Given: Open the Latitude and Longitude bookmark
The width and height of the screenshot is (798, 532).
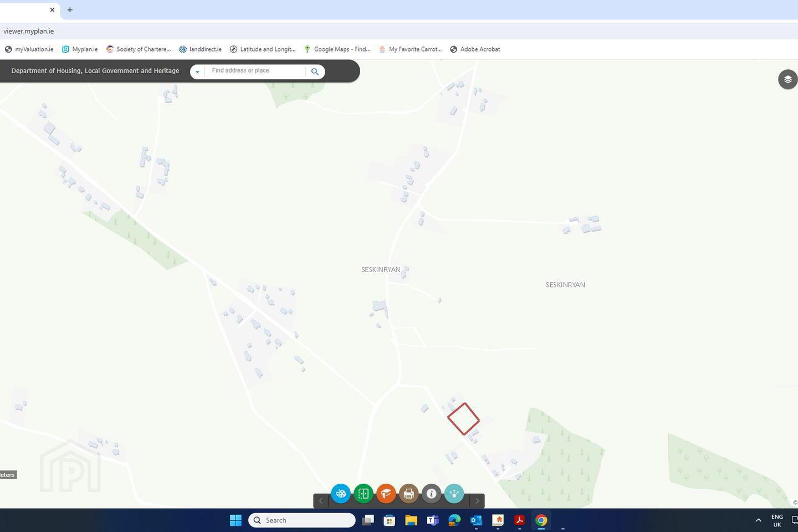Looking at the screenshot, I should pyautogui.click(x=263, y=49).
